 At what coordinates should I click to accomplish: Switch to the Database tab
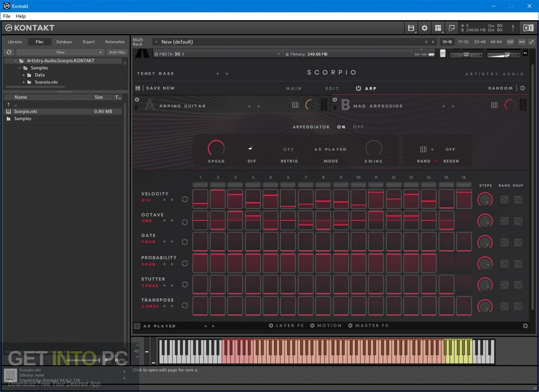pos(64,42)
